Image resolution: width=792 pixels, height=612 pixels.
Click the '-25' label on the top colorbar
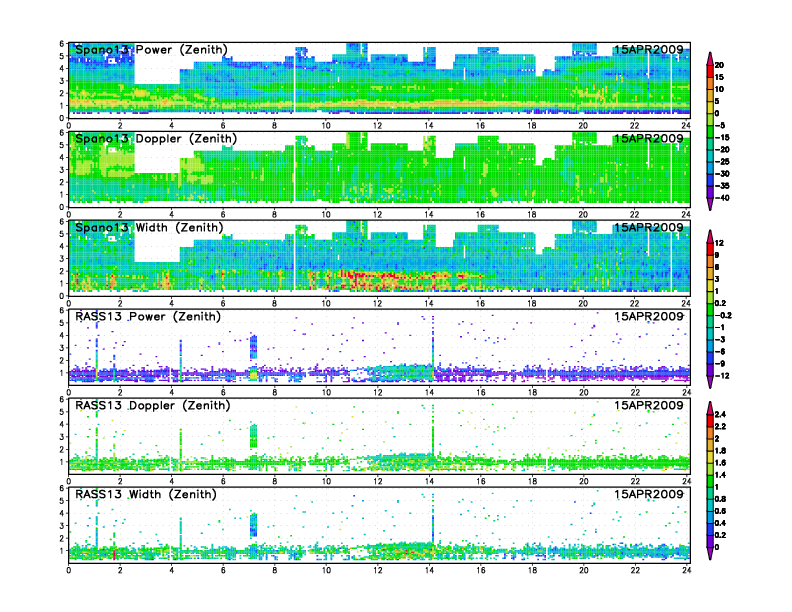click(x=722, y=162)
